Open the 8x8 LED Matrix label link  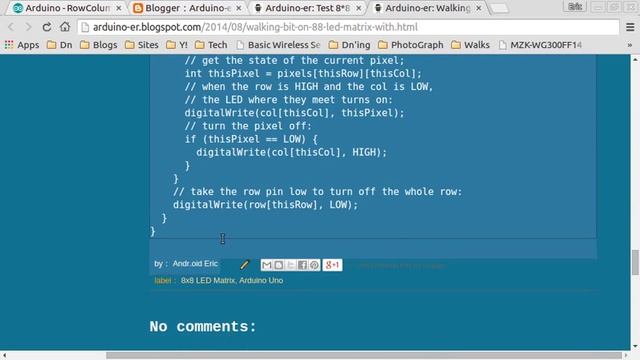click(x=208, y=281)
